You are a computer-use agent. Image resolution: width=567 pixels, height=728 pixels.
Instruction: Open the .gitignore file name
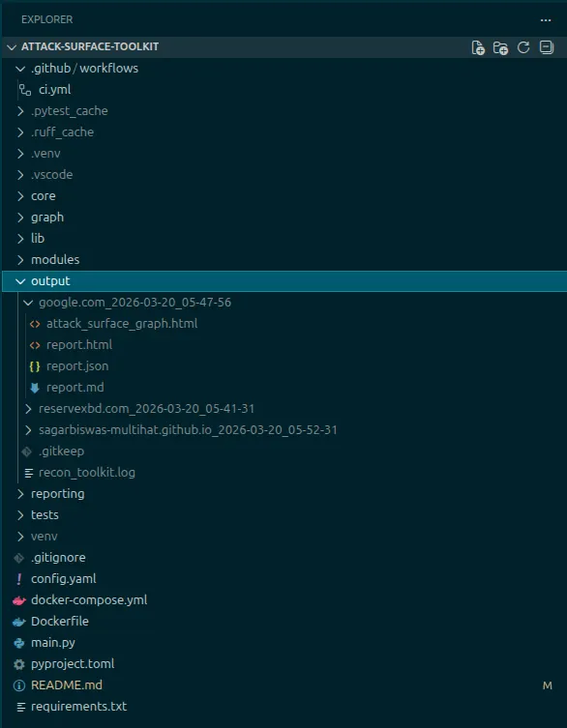pos(58,558)
